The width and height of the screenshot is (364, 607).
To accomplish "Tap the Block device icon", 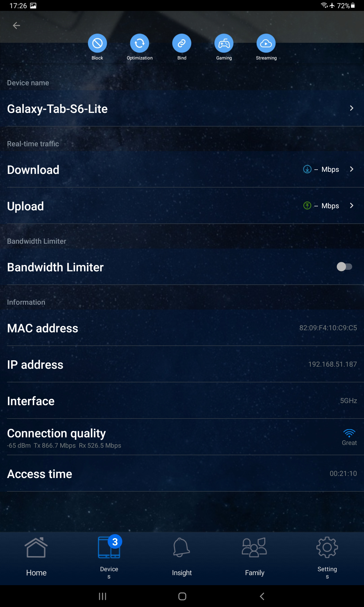I will 97,43.
